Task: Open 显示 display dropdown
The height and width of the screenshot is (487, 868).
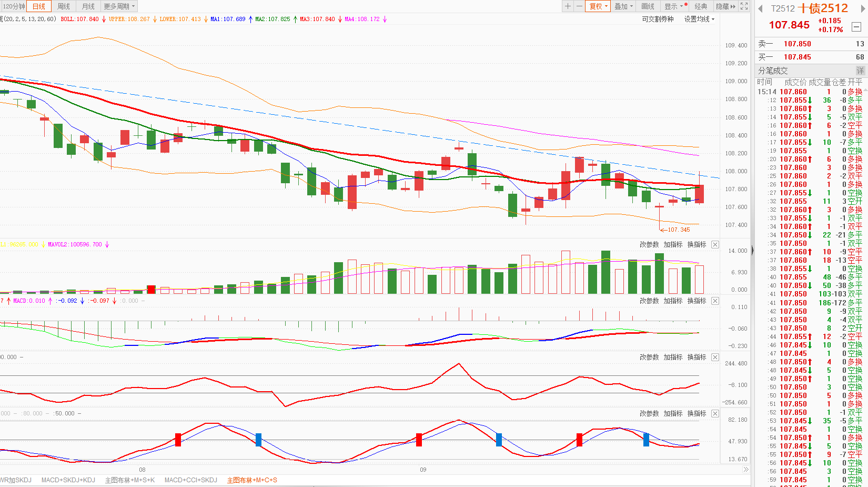Action: 675,6
